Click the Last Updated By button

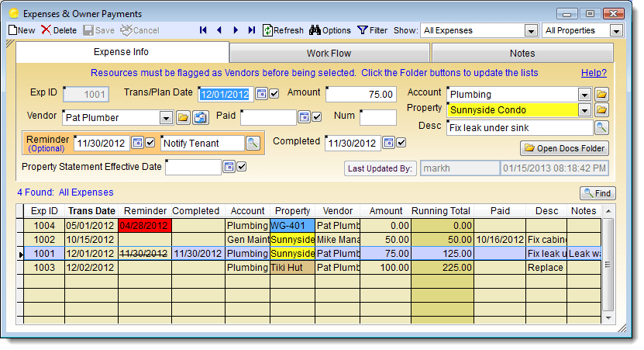click(x=380, y=168)
